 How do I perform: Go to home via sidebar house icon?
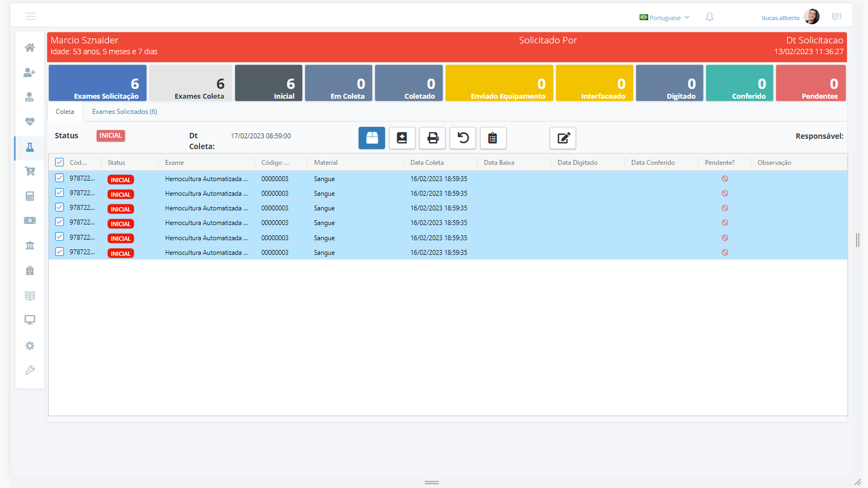pyautogui.click(x=30, y=48)
